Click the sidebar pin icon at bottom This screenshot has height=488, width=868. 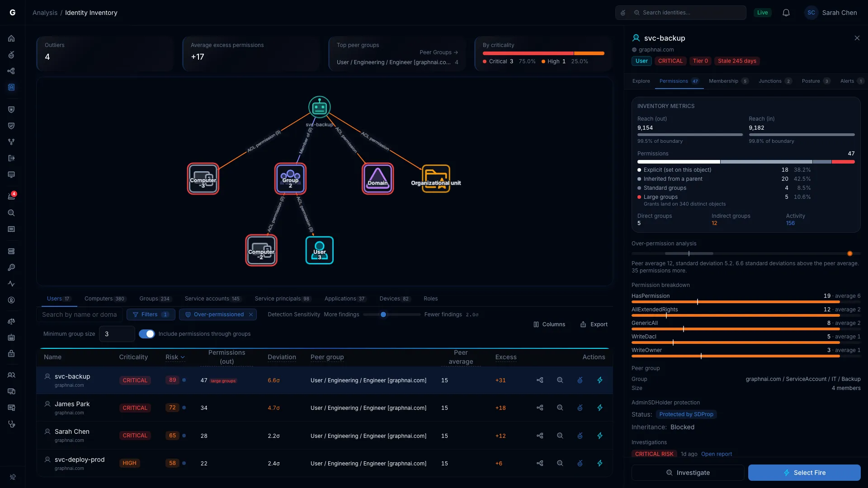point(13,477)
